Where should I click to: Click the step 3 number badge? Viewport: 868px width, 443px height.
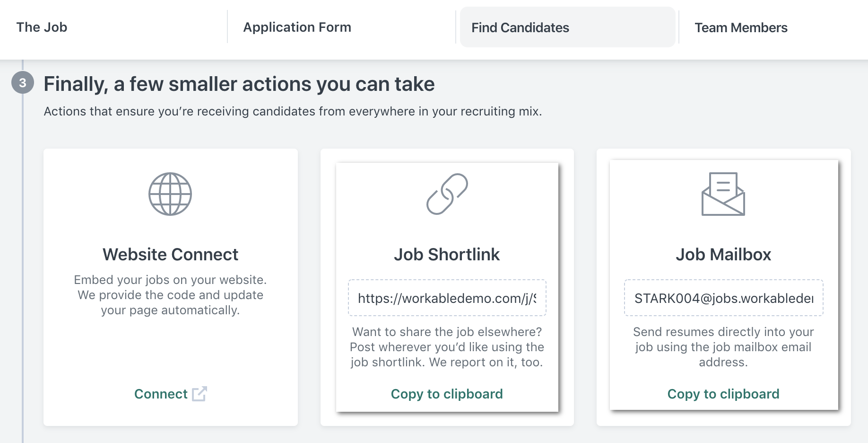22,83
